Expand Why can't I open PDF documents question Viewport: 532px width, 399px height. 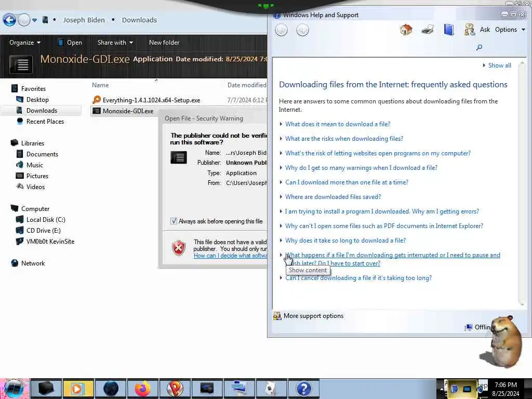pos(384,226)
